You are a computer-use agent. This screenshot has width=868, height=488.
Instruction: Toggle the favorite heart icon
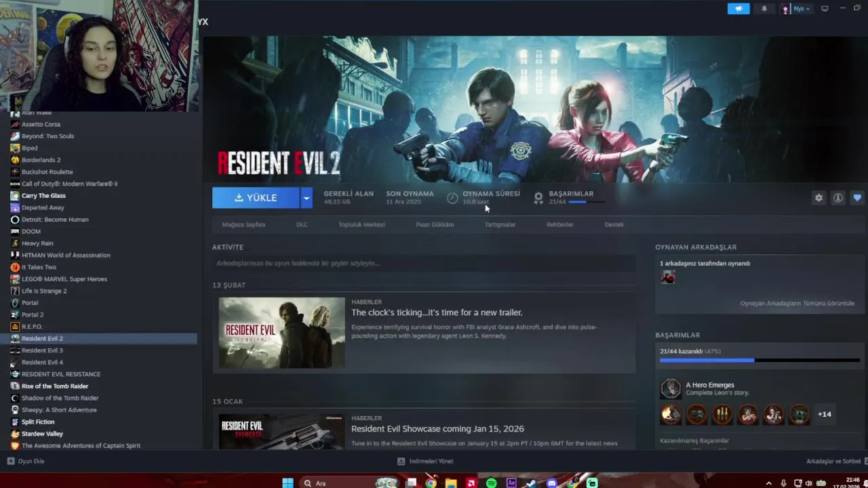(857, 198)
